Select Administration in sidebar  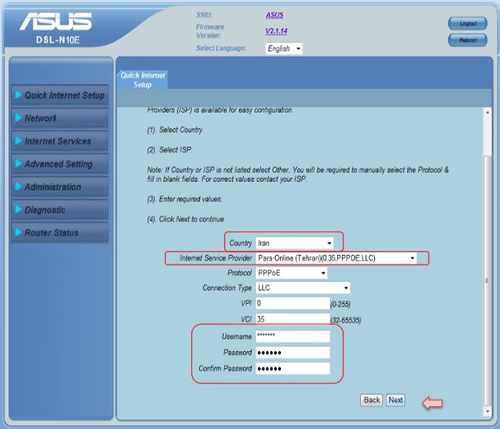pos(60,187)
